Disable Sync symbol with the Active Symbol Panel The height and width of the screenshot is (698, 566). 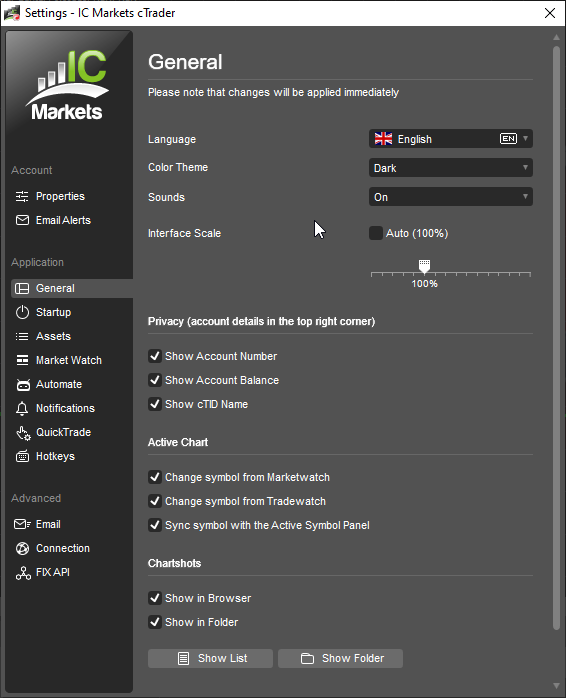click(155, 525)
